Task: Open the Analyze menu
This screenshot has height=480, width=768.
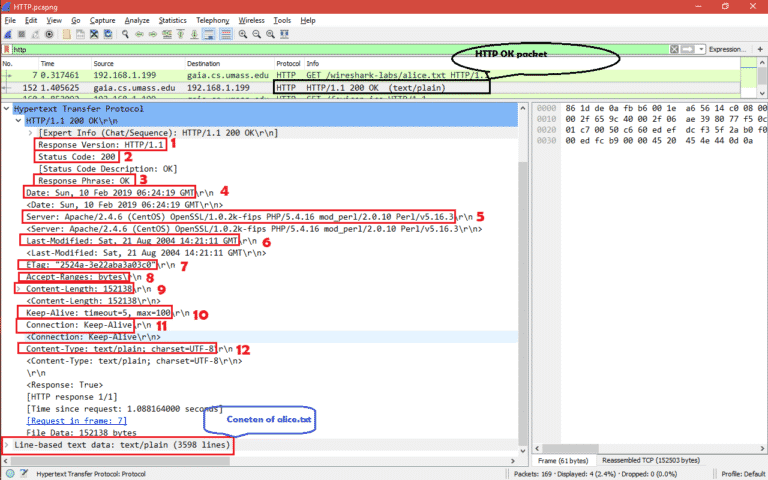Action: (137, 21)
